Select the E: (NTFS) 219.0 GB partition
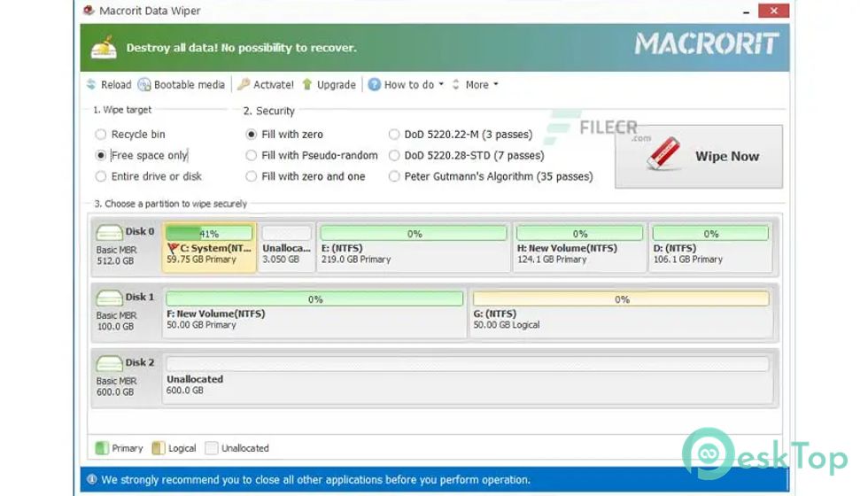 (414, 247)
